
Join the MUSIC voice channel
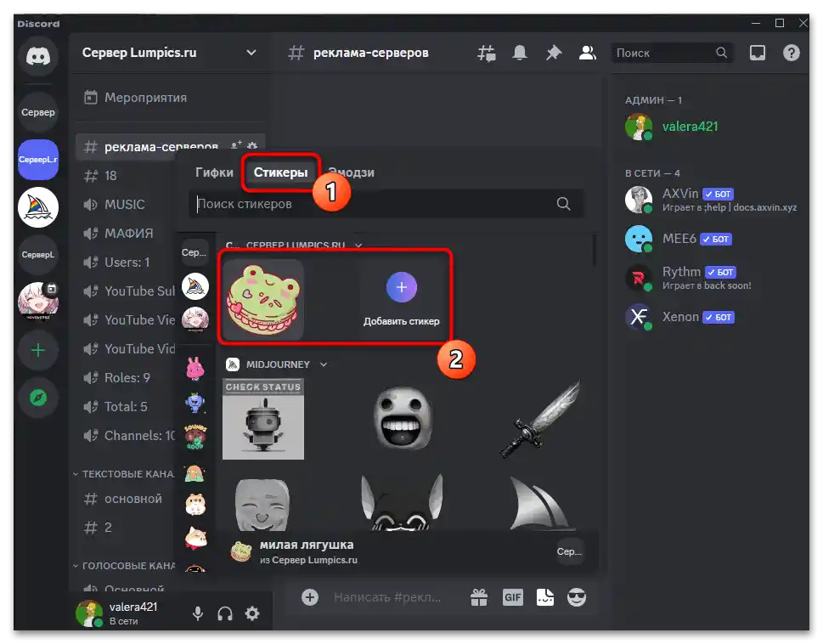coord(126,205)
